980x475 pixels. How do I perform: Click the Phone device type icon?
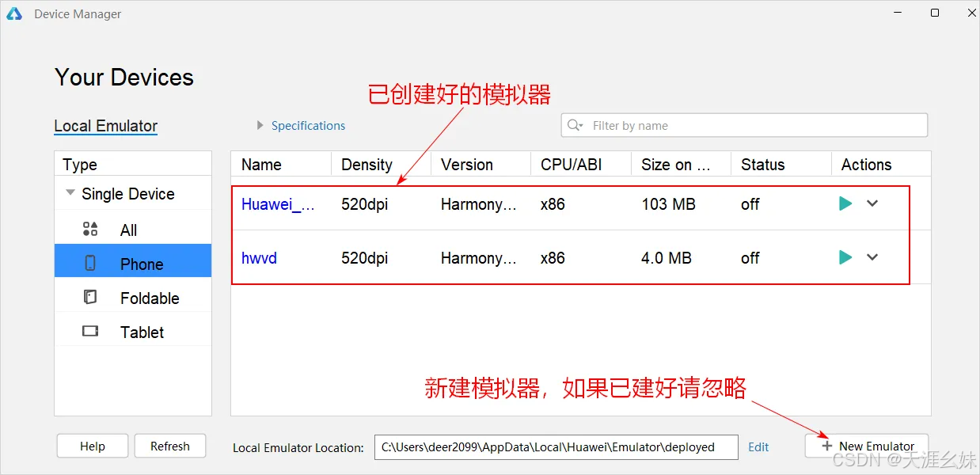(90, 264)
